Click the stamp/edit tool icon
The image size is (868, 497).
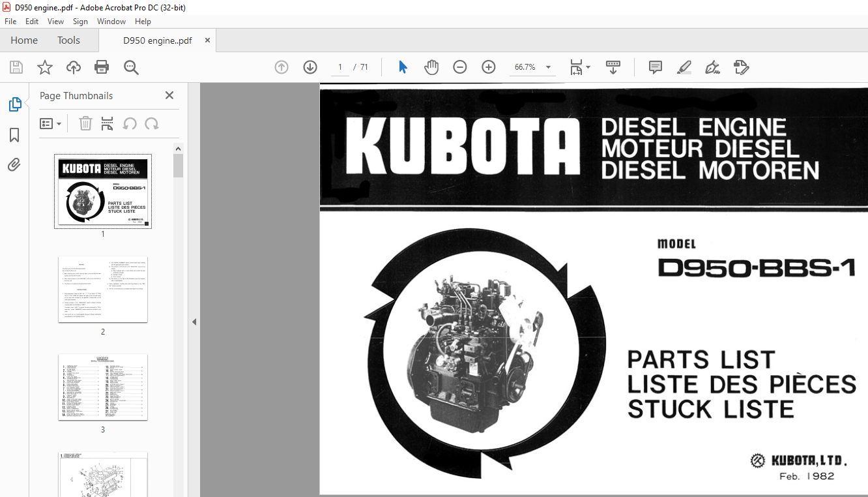click(x=741, y=67)
